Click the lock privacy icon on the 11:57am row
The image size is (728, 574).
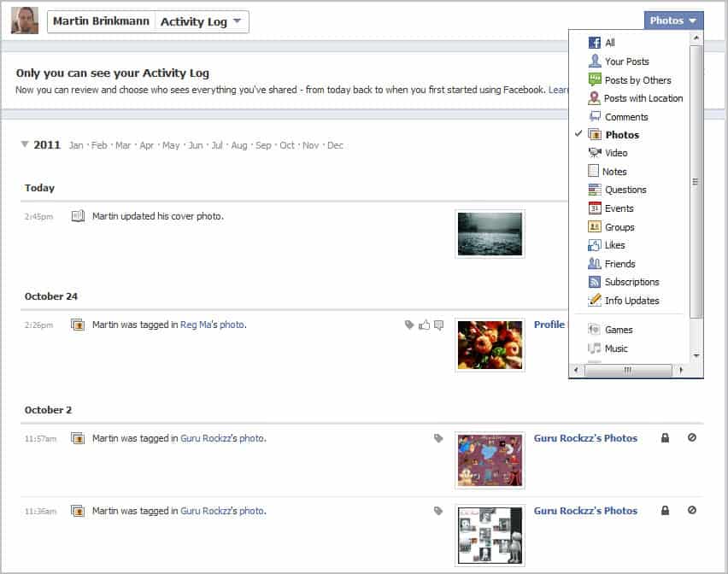point(665,438)
